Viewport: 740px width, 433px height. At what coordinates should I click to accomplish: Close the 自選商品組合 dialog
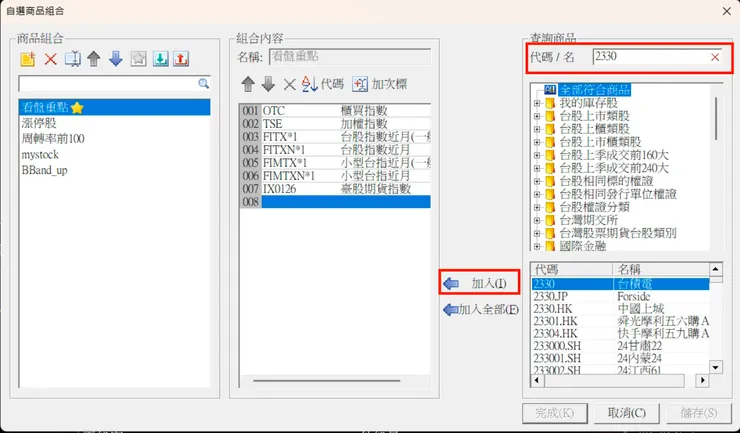coord(727,11)
